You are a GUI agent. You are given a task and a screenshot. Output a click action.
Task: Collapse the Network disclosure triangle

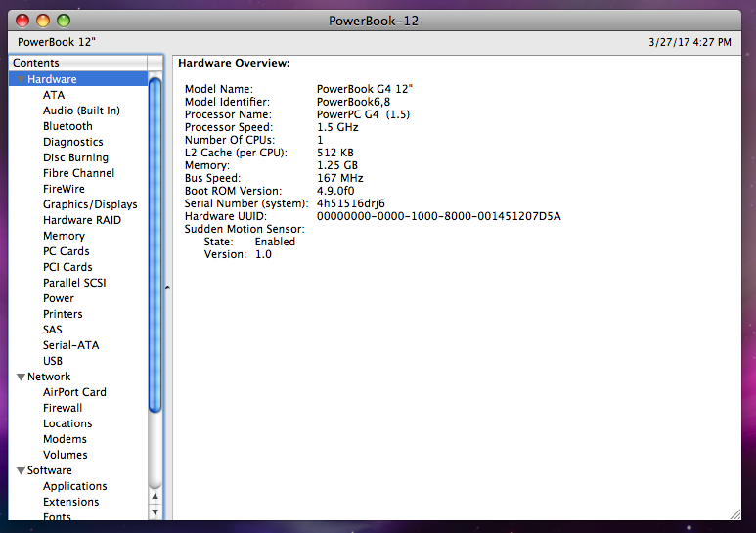(22, 377)
